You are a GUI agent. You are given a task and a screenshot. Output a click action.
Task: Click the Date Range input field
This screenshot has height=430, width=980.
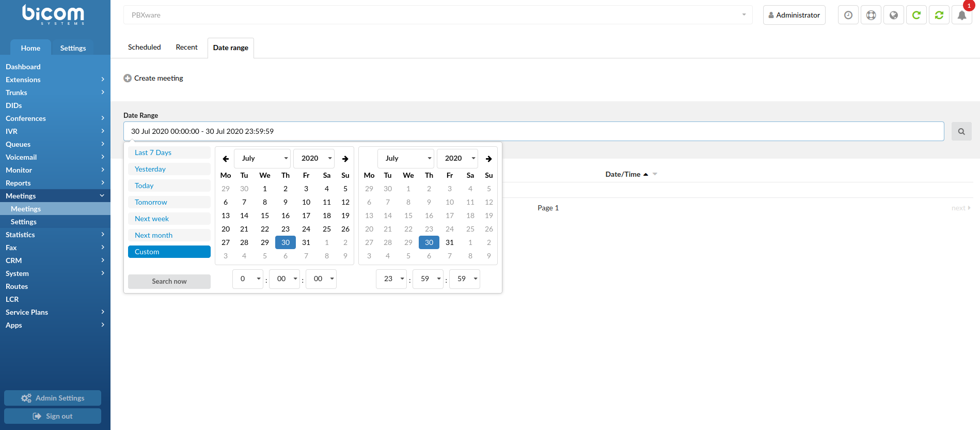[533, 131]
